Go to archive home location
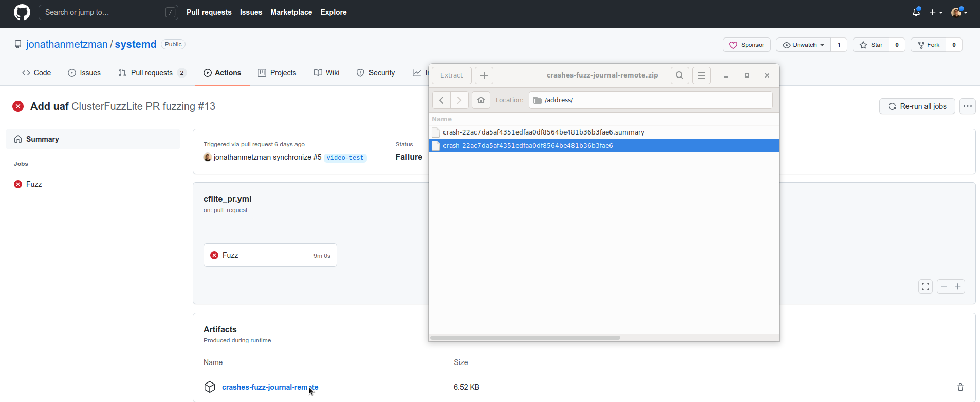The height and width of the screenshot is (402, 980). pyautogui.click(x=481, y=100)
